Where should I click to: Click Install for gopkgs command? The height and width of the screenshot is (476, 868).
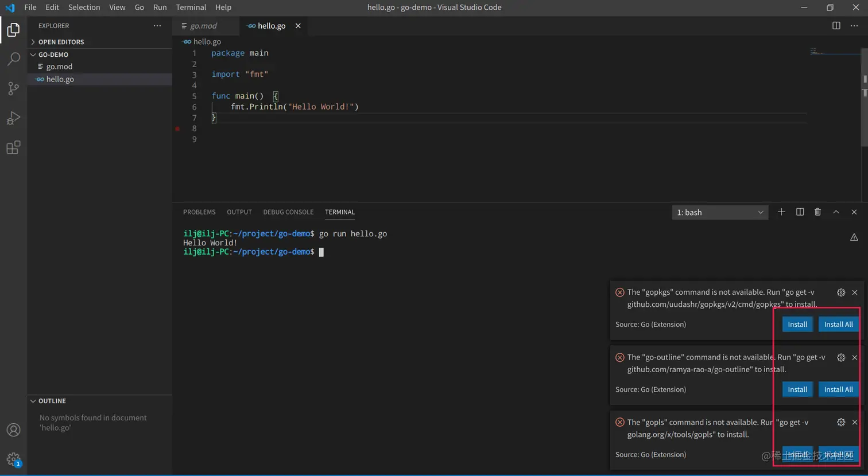[797, 325]
